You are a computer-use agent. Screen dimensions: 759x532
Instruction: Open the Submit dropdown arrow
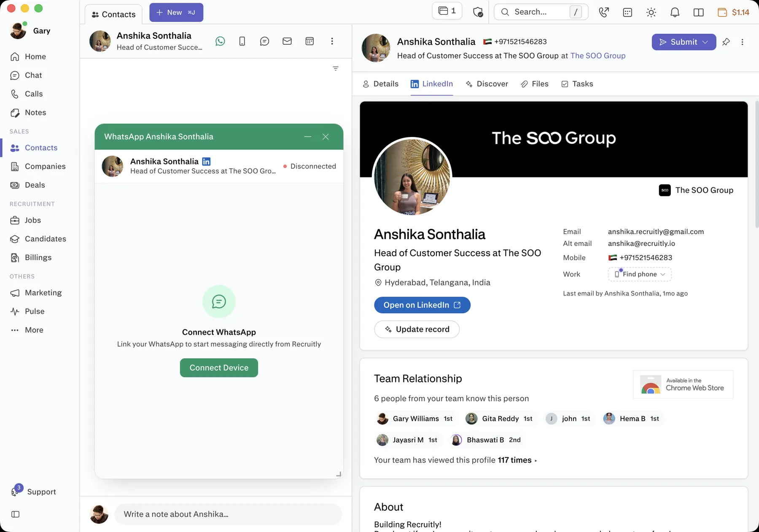click(x=705, y=42)
